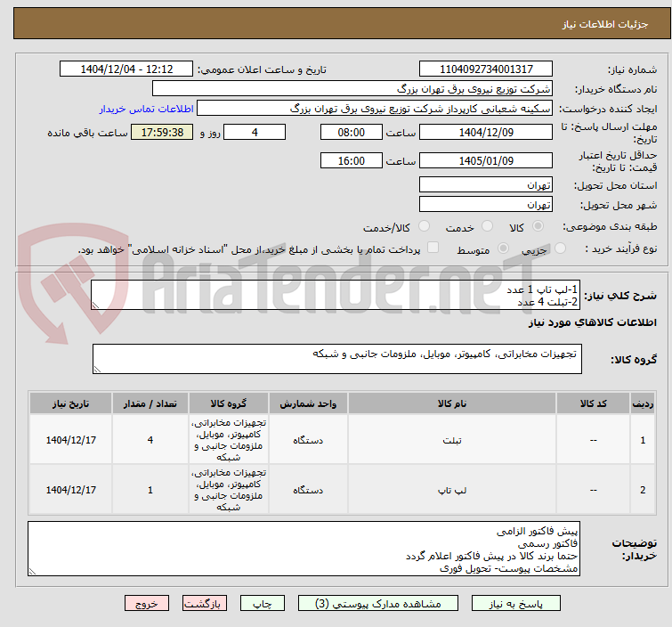Screen dimensions: 672x627
Task: Click the request creator name field
Action: [x=375, y=109]
